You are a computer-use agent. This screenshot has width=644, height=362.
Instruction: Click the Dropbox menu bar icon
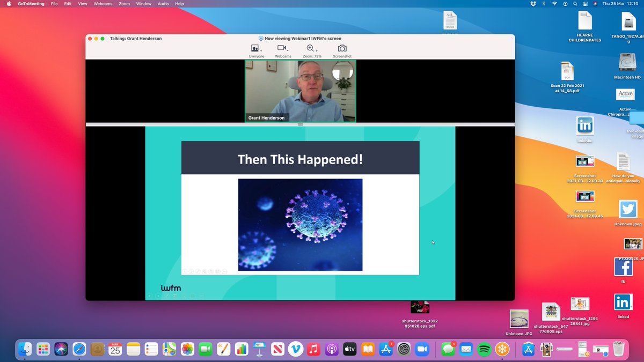532,4
